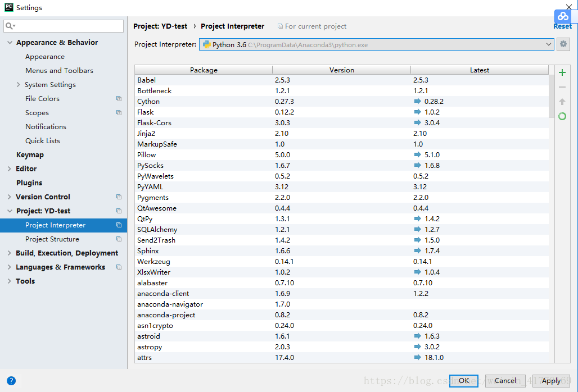This screenshot has width=578, height=392.
Task: Click the Reset link
Action: pyautogui.click(x=562, y=26)
